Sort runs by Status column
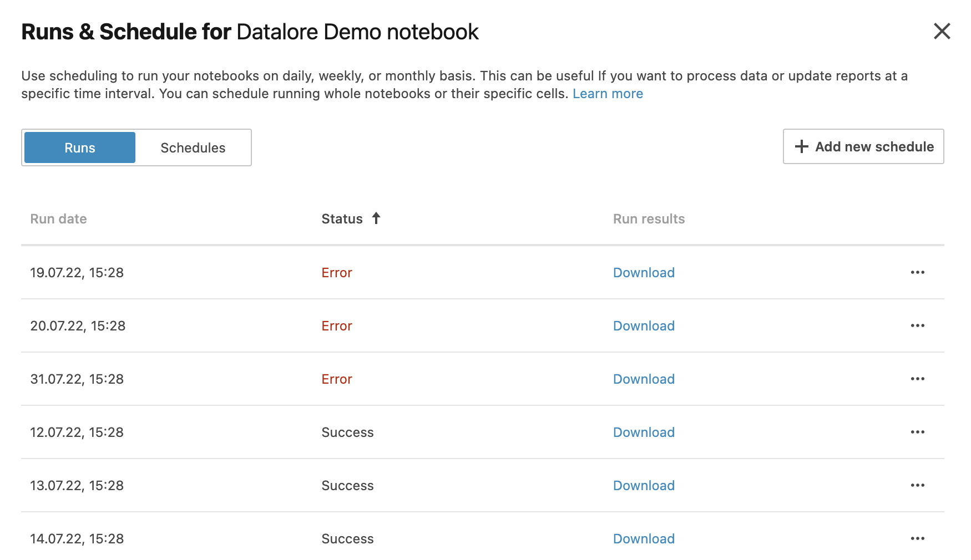The height and width of the screenshot is (560, 971). pyautogui.click(x=342, y=218)
